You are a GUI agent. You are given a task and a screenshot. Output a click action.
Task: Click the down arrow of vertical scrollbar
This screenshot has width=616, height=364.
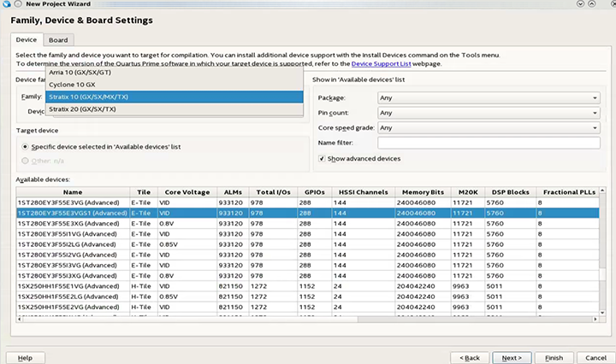pos(602,313)
